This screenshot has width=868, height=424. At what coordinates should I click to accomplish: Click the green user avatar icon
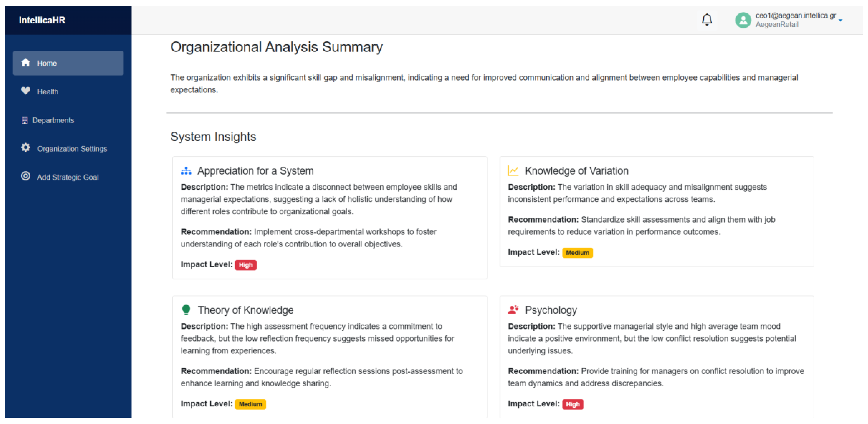coord(743,20)
